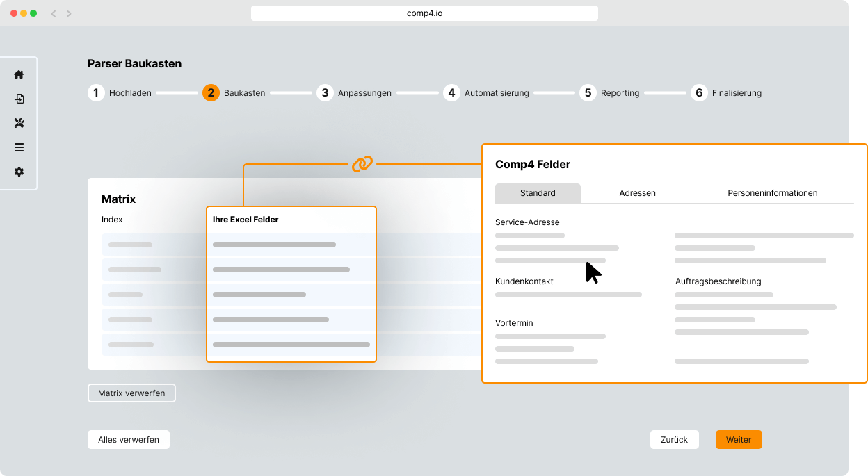Click the yellow minimize window button
868x476 pixels.
click(x=24, y=13)
